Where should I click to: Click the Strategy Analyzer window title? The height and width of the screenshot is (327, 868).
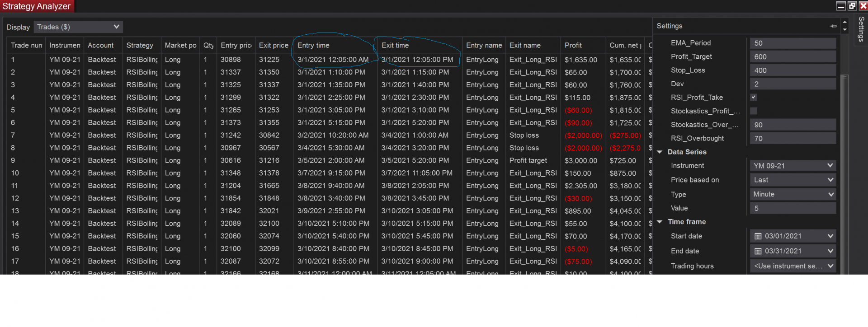[37, 6]
